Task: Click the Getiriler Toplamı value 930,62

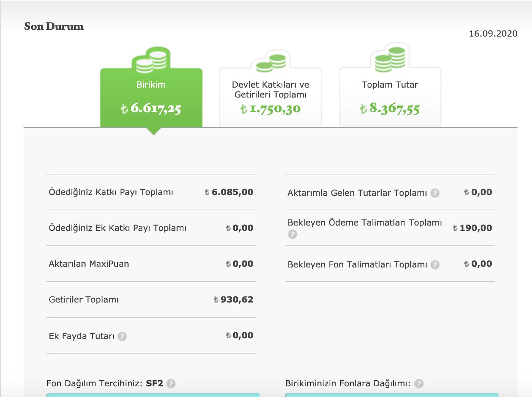Action: click(x=233, y=299)
